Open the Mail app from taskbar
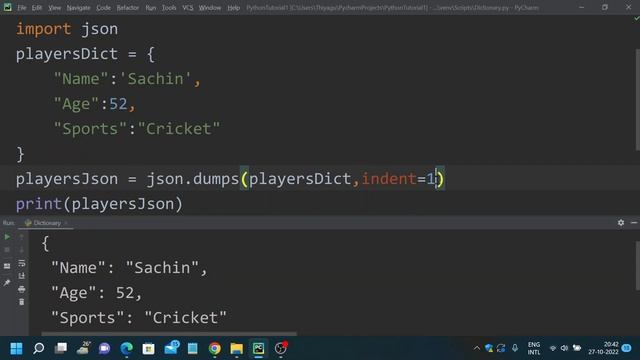 [171, 348]
